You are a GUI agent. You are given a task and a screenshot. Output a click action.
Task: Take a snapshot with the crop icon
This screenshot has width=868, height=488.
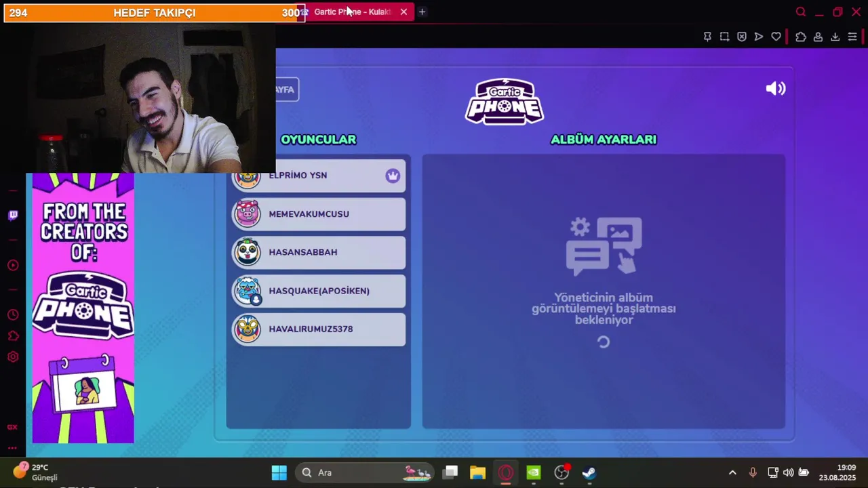(x=724, y=37)
